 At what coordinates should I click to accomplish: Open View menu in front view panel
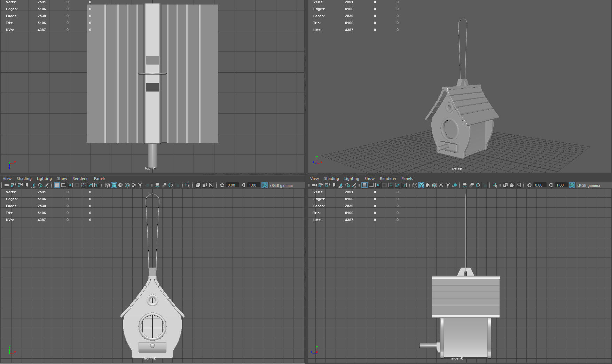click(x=7, y=179)
